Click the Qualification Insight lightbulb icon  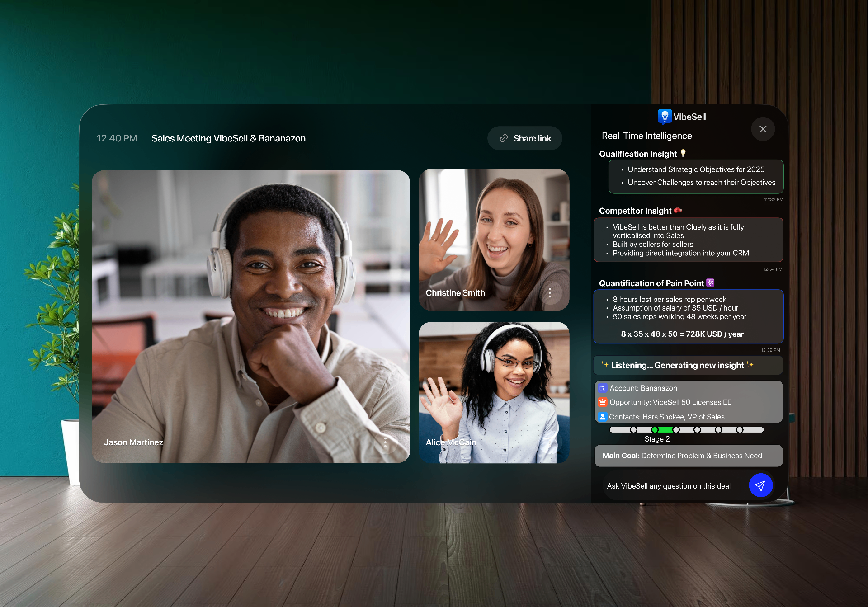click(x=683, y=154)
